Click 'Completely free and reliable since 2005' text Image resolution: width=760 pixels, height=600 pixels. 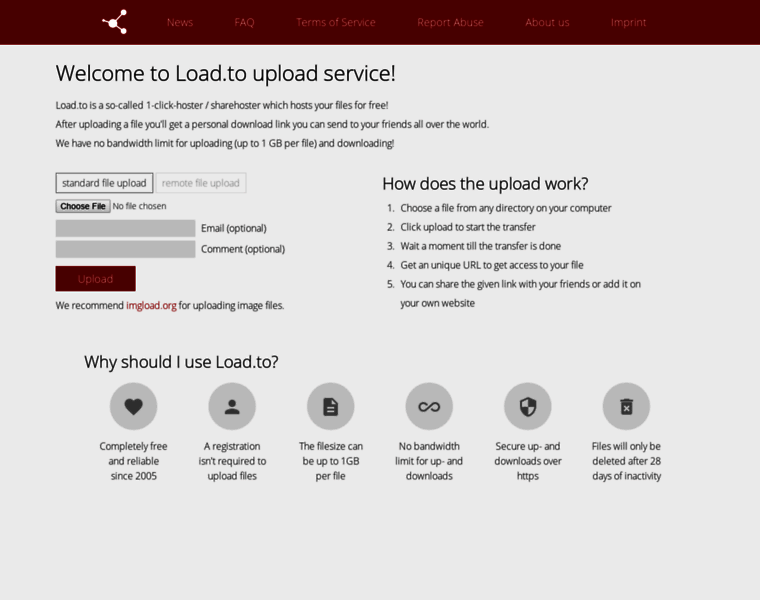(133, 461)
